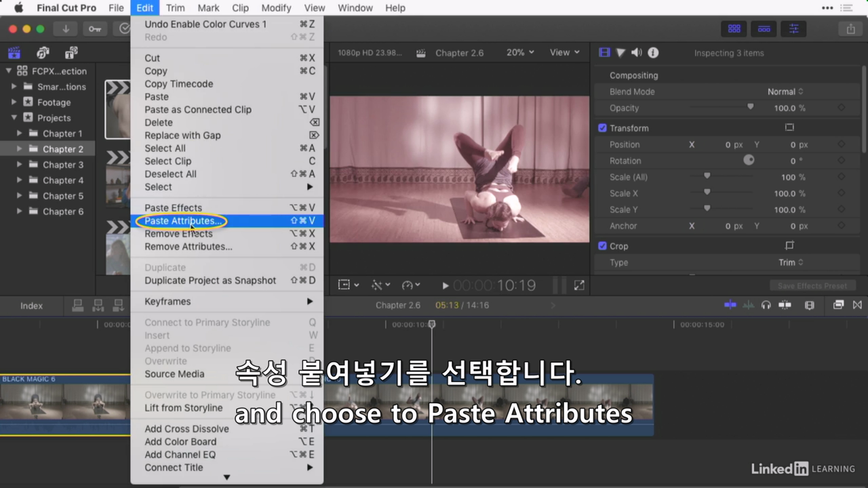The image size is (868, 488).
Task: Open the Trim menu in menu bar
Action: pos(175,8)
